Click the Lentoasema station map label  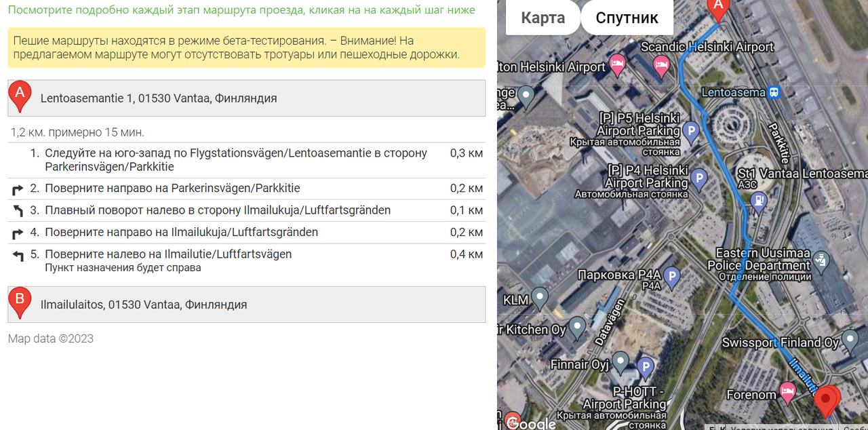[733, 92]
